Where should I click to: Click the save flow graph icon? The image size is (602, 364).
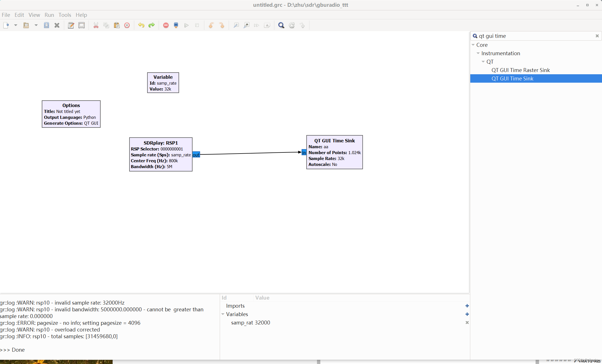[x=47, y=25]
